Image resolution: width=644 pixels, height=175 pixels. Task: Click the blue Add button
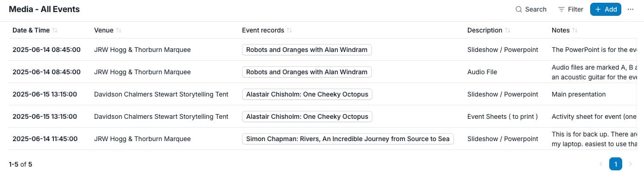(x=606, y=9)
